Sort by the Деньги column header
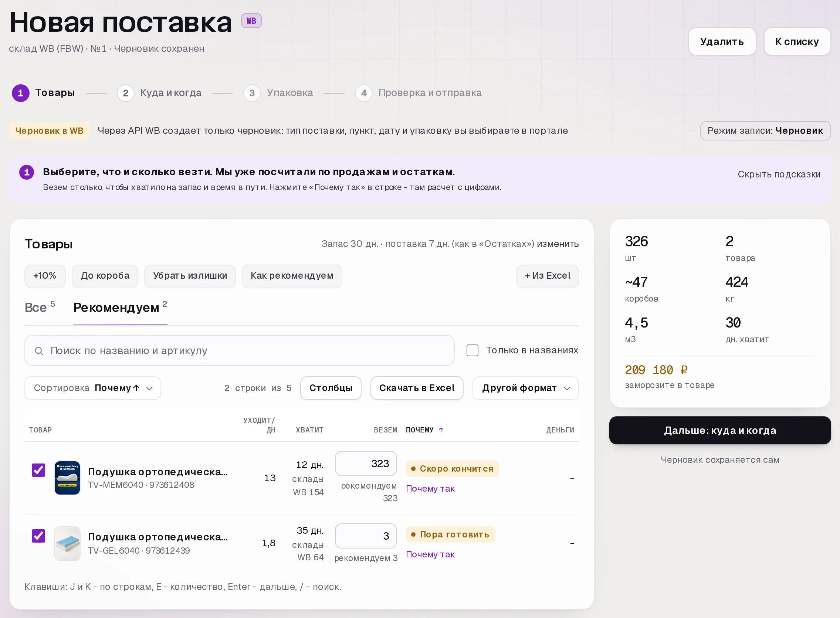Viewport: 840px width, 618px height. pos(560,430)
